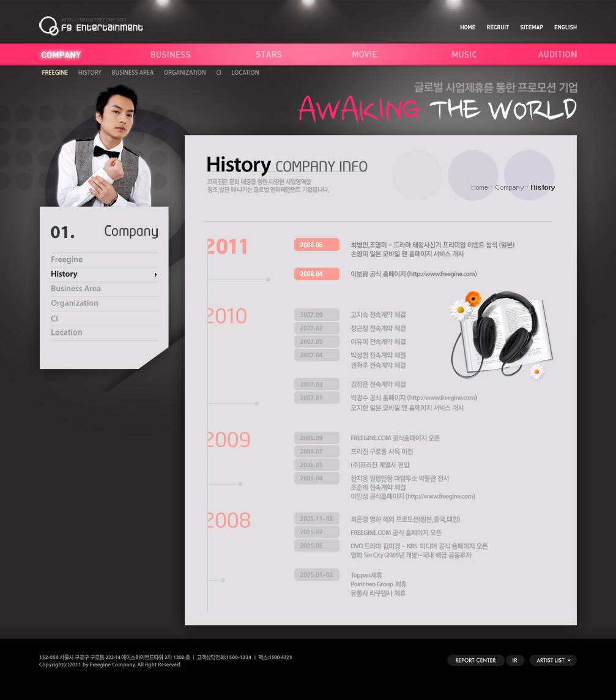Open the RECRUIT link

click(x=497, y=28)
